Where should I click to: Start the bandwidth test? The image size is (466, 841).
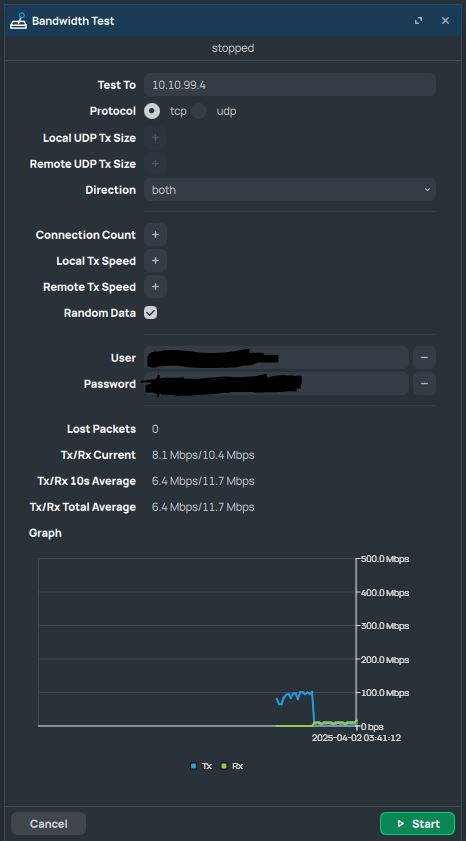click(x=417, y=823)
